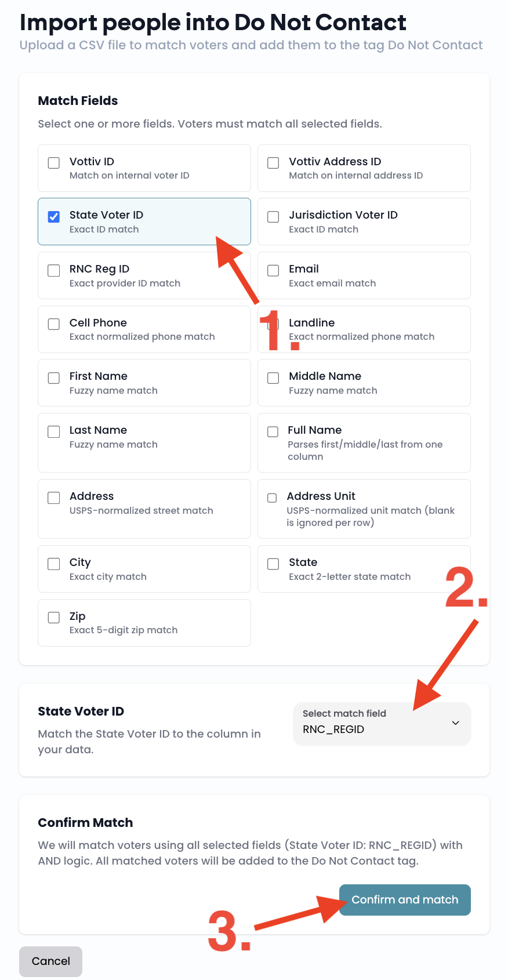Check the Cell Phone field
The width and height of the screenshot is (508, 980).
coord(54,324)
